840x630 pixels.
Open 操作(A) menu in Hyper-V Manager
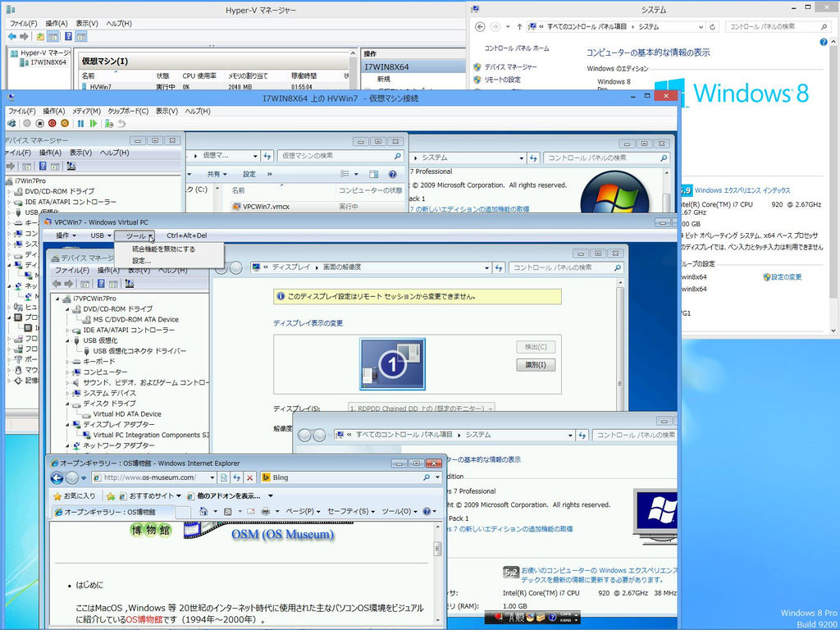57,24
